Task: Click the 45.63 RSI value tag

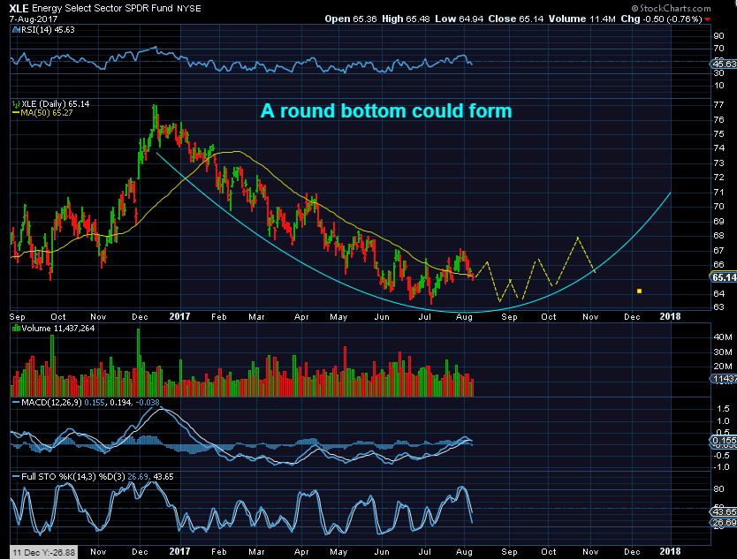Action: [x=724, y=64]
